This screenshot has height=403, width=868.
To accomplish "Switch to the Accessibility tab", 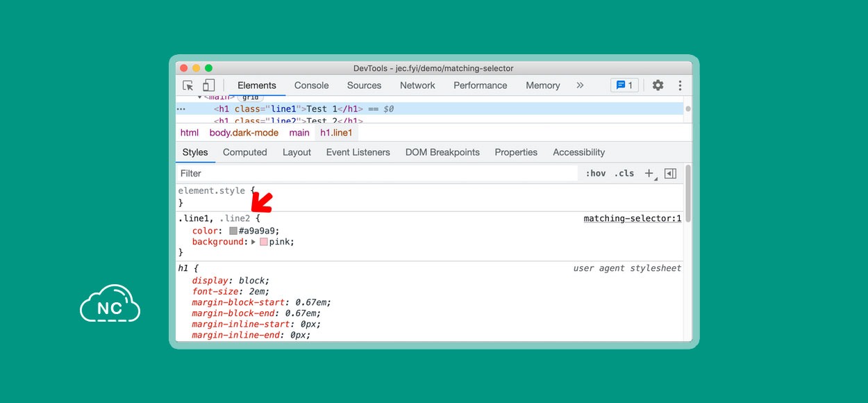I will click(579, 152).
